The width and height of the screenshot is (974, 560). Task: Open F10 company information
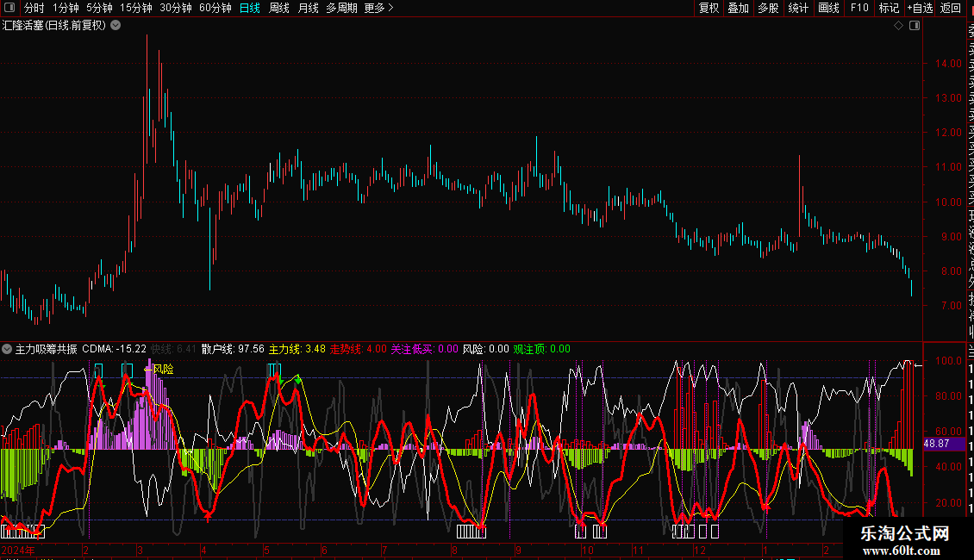pyautogui.click(x=859, y=8)
